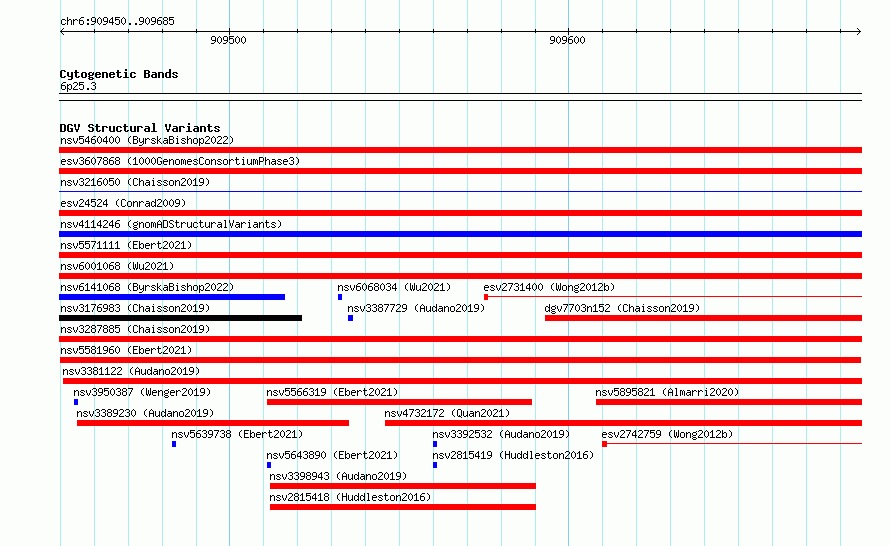
Task: Select the nsv6068034 (Wu2021) label
Action: (x=394, y=287)
